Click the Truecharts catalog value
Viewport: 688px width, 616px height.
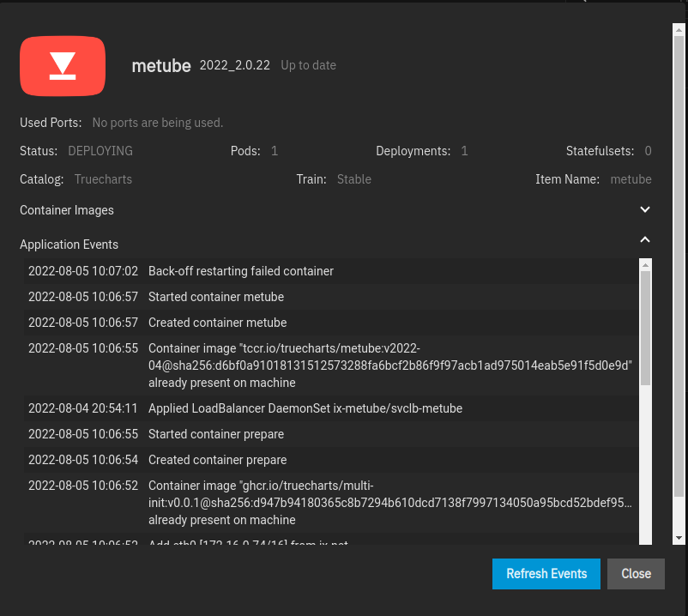coord(103,179)
